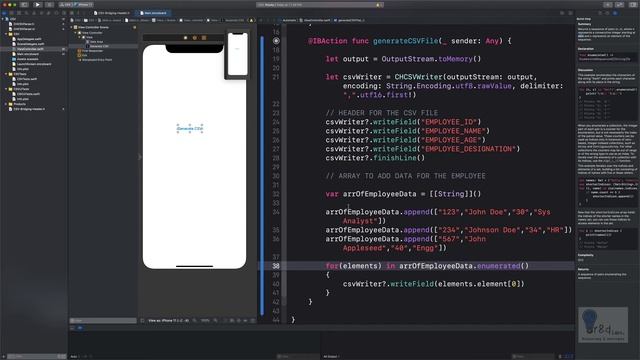Open the Auto variables view dropdown
This screenshot has width=640, height=360.
[74, 356]
